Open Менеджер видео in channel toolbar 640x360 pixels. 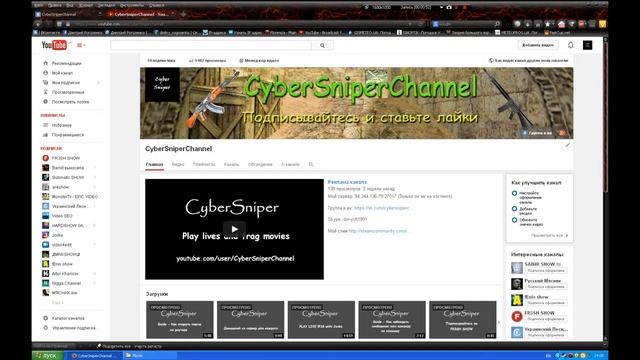point(259,60)
